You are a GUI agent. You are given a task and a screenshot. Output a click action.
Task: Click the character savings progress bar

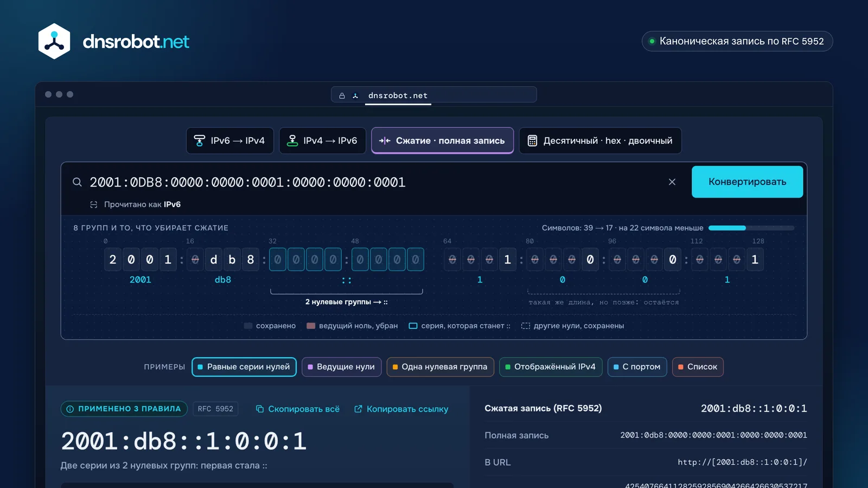click(751, 228)
